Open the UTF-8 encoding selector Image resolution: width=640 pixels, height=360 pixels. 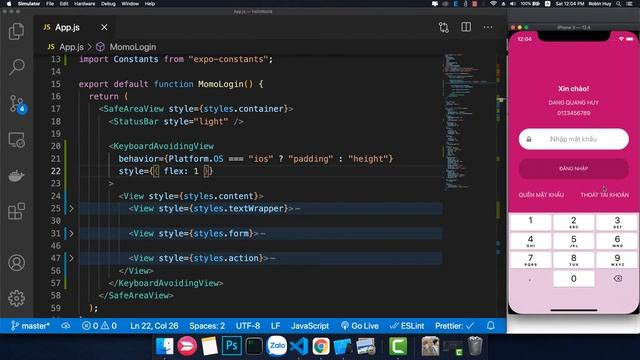click(x=248, y=326)
